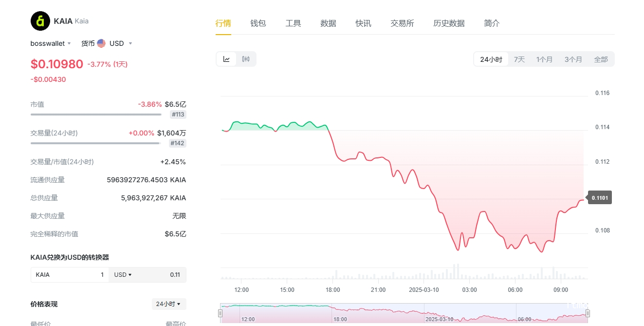This screenshot has width=644, height=326.
Task: Select the 1个月 chart time range
Action: [544, 59]
